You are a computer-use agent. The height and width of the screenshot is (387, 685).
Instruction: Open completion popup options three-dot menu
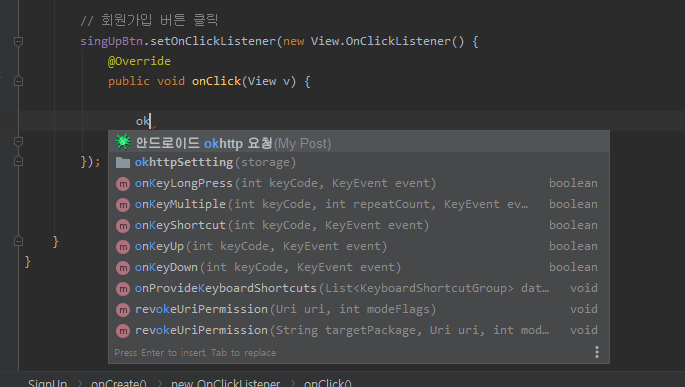click(597, 352)
